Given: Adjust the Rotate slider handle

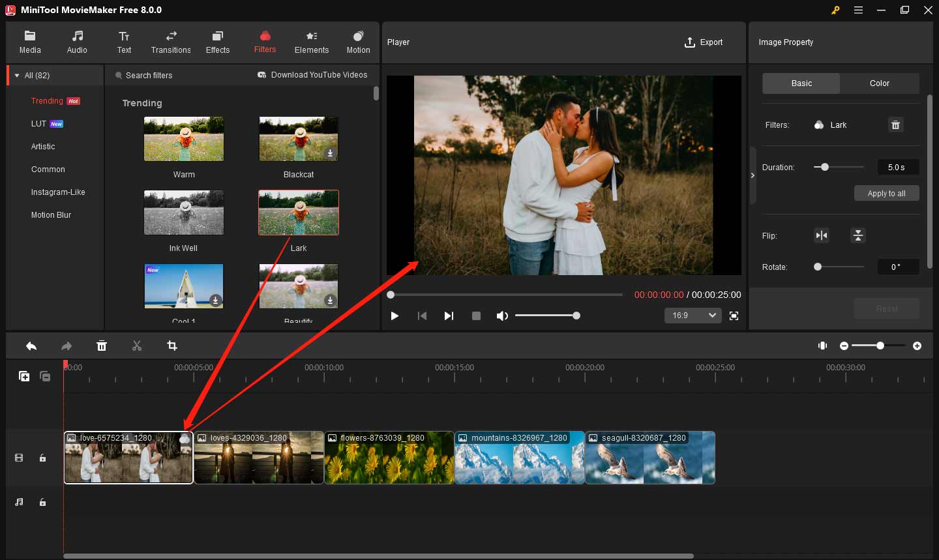Looking at the screenshot, I should pos(818,267).
